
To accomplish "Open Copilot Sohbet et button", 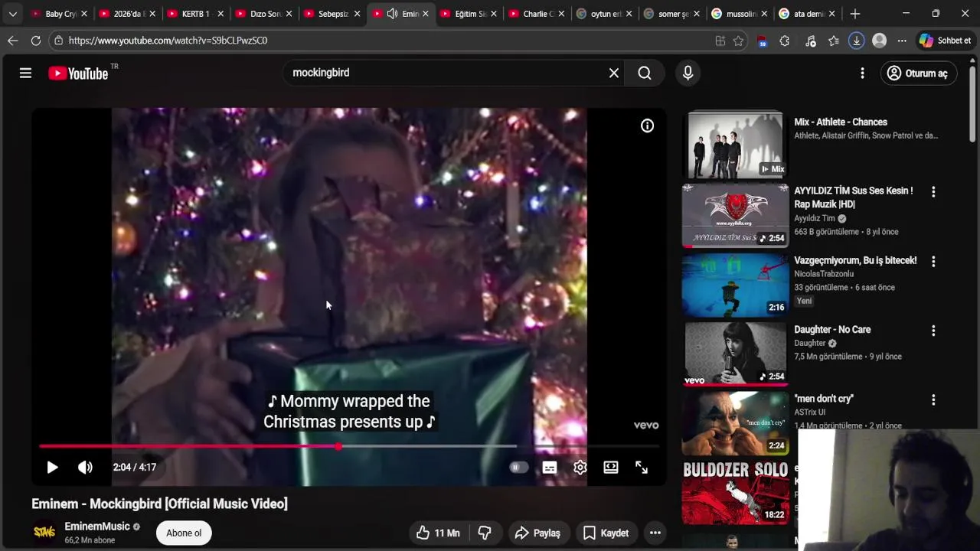I will (945, 41).
